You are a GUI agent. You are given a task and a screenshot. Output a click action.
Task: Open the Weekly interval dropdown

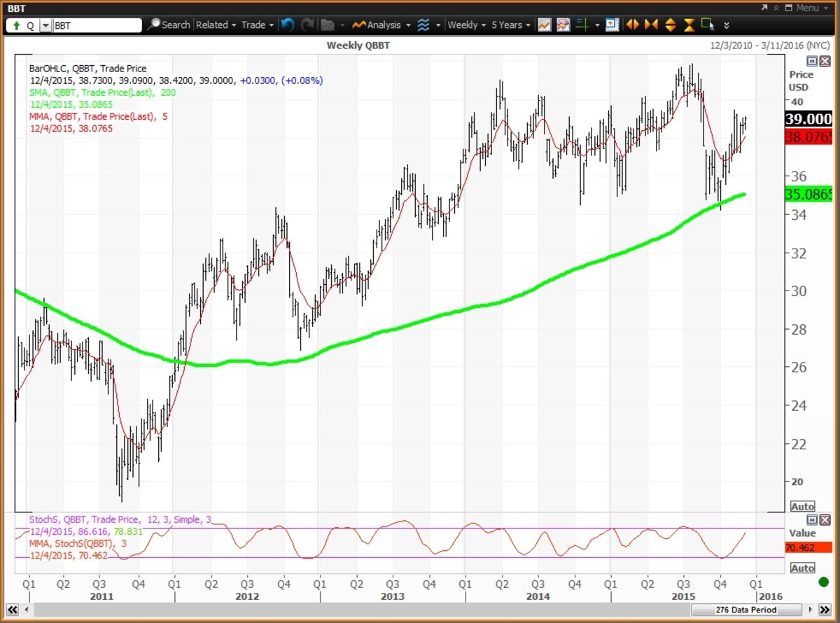467,24
